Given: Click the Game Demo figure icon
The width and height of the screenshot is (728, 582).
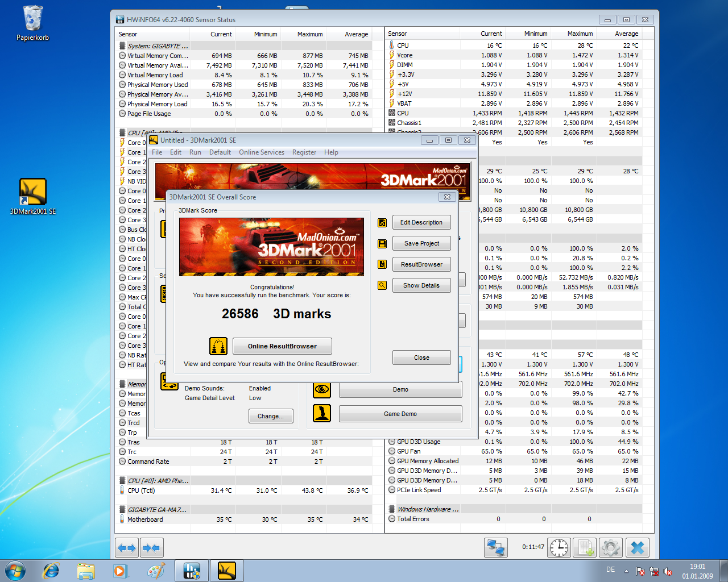Looking at the screenshot, I should (322, 413).
